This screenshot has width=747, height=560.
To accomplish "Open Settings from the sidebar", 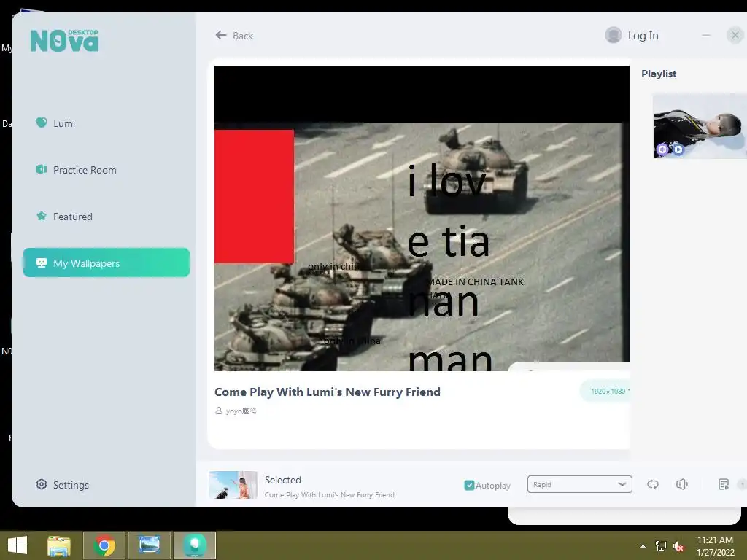I will point(63,485).
